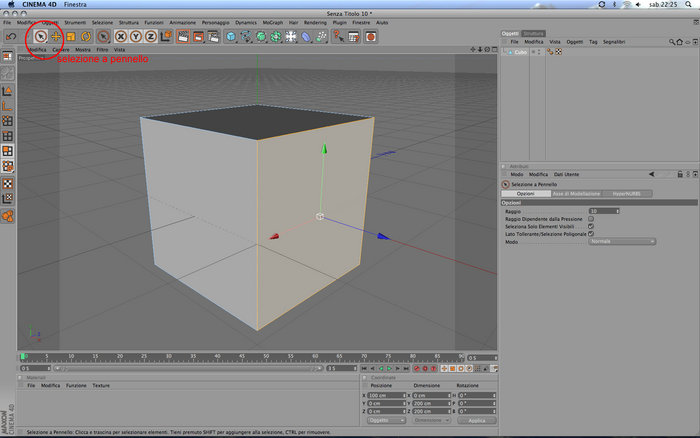Viewport: 700px width, 438px height.
Task: Toggle the Y axis lock
Action: click(x=136, y=36)
